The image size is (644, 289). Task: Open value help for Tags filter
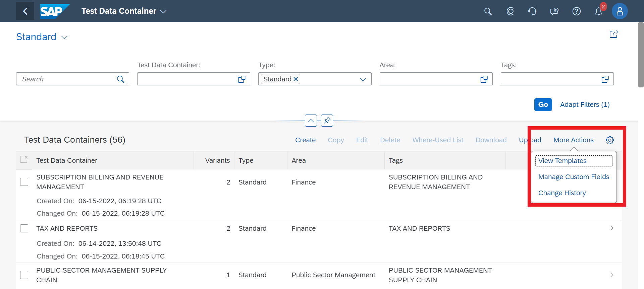605,79
